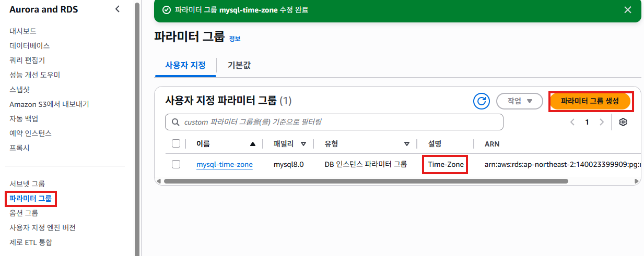644x256 pixels.
Task: Click the Aurora and RDS sidebar title
Action: click(x=44, y=9)
